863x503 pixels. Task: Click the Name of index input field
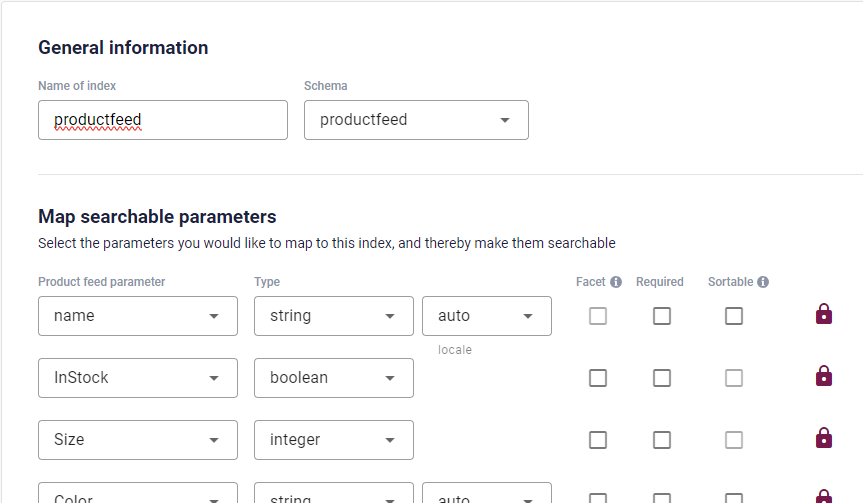coord(163,120)
